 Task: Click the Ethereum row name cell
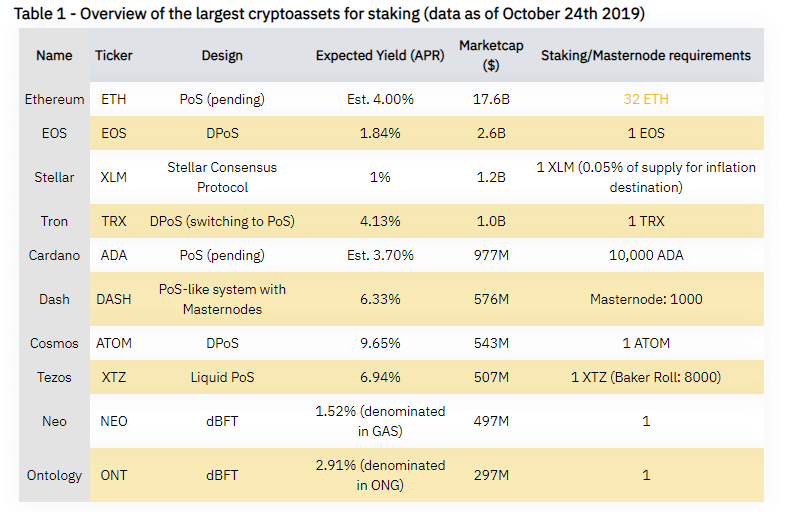[x=54, y=99]
